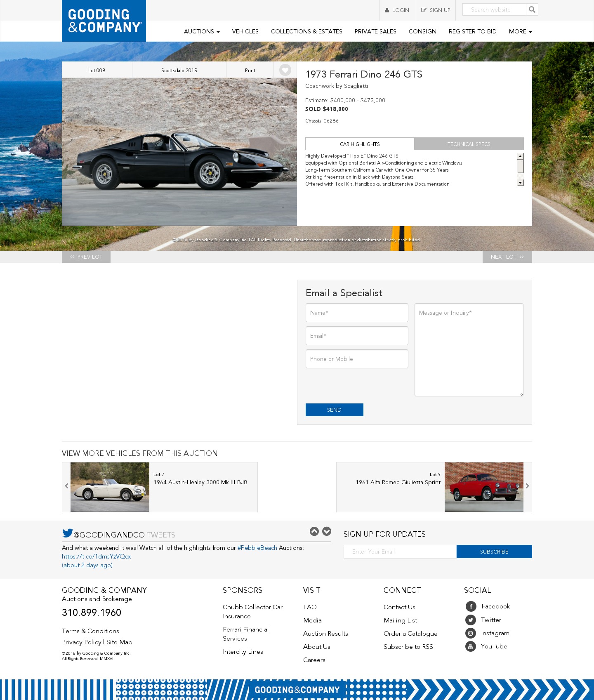594x700 pixels.
Task: Focus the Email field in specialist form
Action: pos(357,336)
